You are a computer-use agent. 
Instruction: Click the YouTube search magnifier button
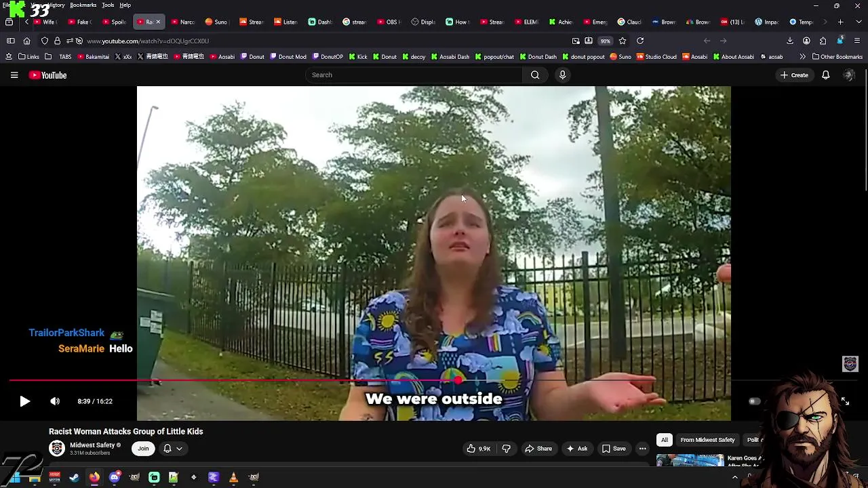[x=535, y=75]
